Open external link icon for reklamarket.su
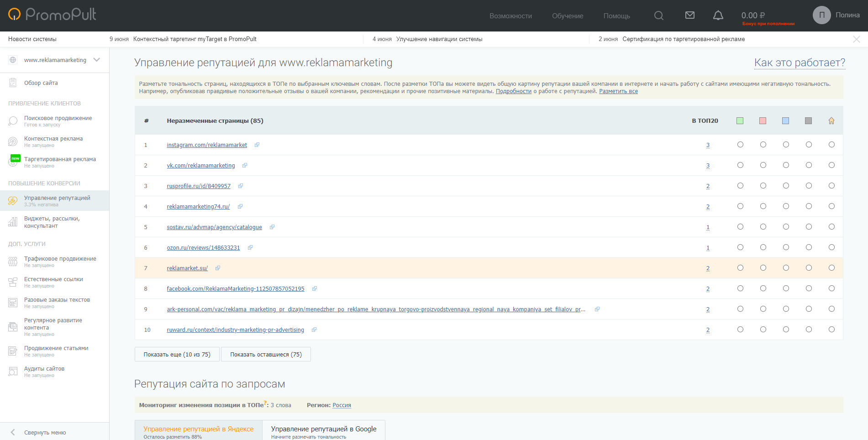 [x=218, y=268]
